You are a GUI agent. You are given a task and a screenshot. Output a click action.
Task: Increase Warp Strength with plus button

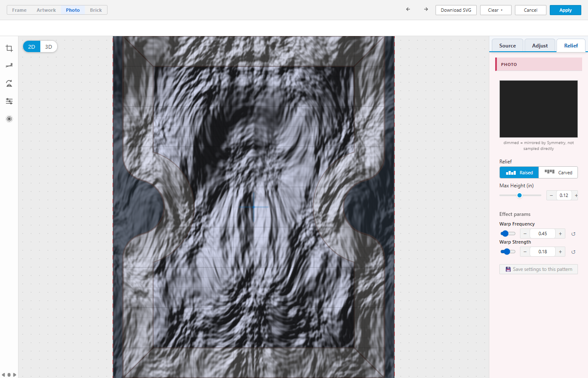coord(560,252)
